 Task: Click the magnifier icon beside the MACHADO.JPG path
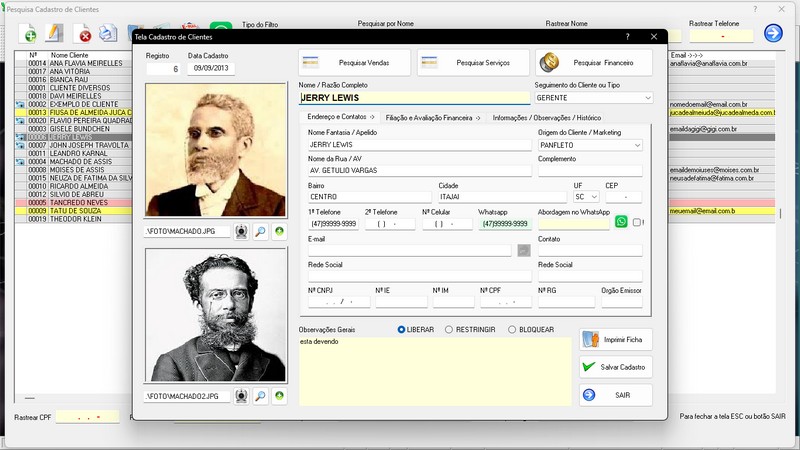pyautogui.click(x=260, y=232)
